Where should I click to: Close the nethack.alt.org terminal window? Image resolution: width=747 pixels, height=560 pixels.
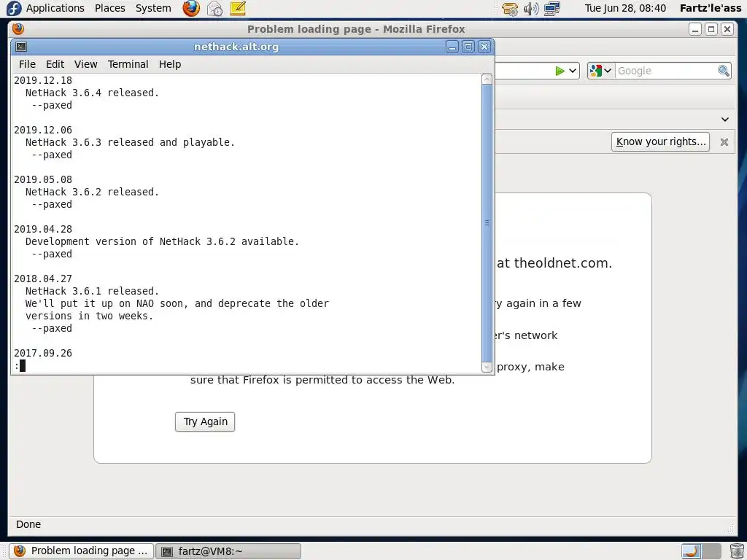point(484,47)
